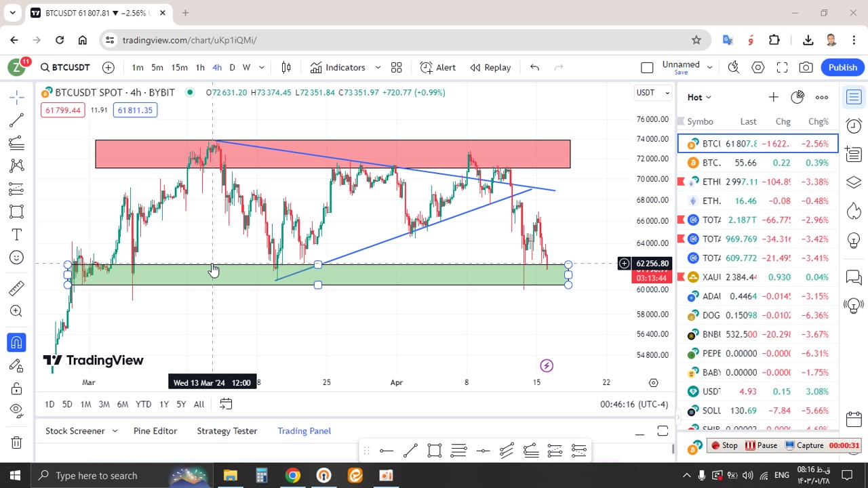Open the Alert button
868x488 pixels.
[x=438, y=67]
